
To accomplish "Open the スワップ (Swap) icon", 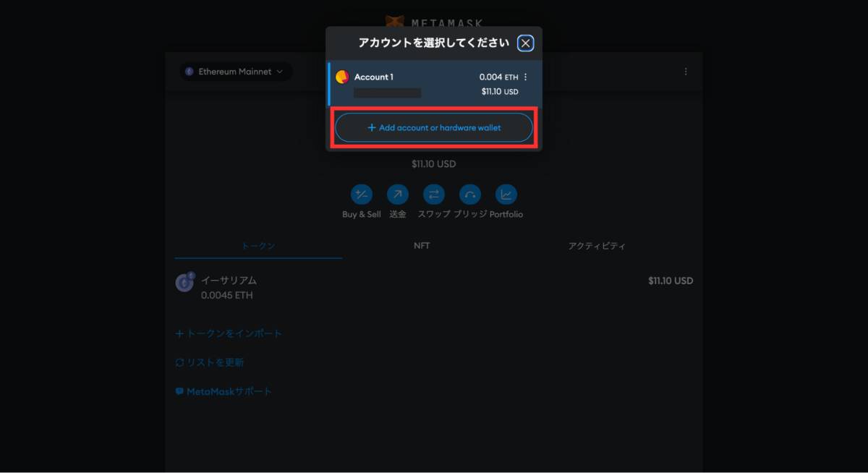I will [x=433, y=195].
